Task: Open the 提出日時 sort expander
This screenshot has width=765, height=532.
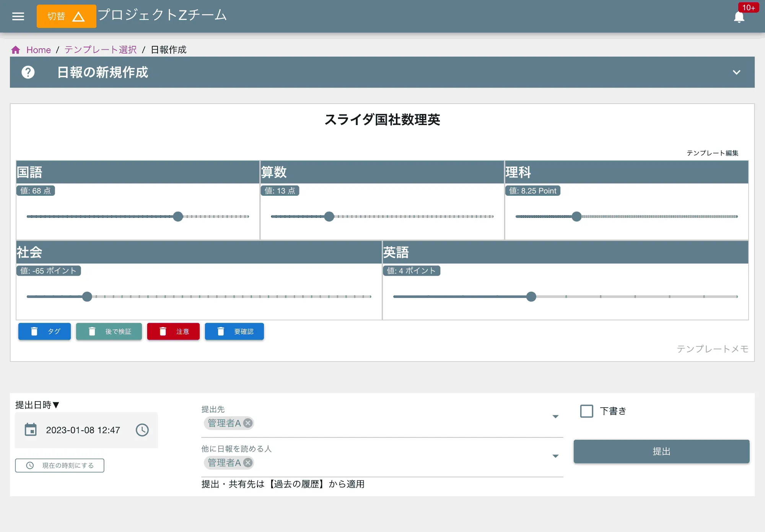Action: click(x=57, y=405)
